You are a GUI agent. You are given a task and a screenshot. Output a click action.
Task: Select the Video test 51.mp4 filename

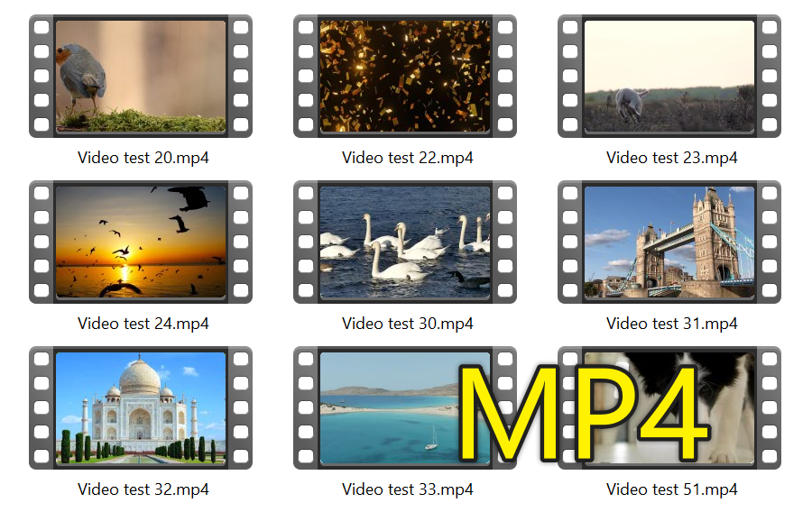click(x=670, y=489)
